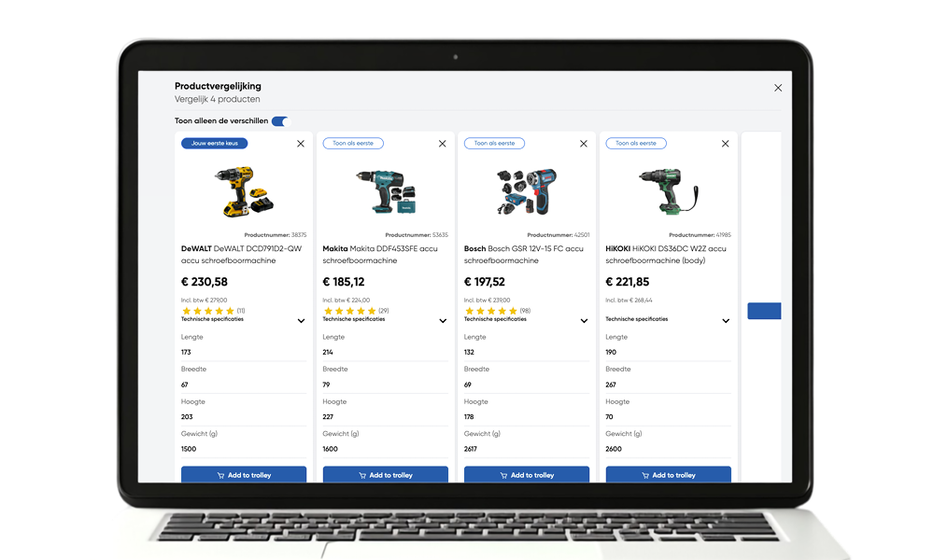
Task: Remove HiKOKI drill from comparison
Action: click(x=726, y=144)
